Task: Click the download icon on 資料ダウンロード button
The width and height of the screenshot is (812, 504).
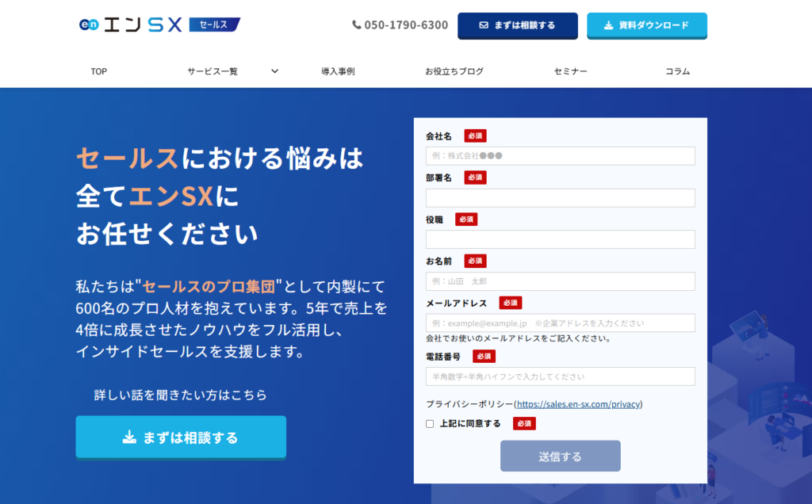Action: (x=606, y=25)
